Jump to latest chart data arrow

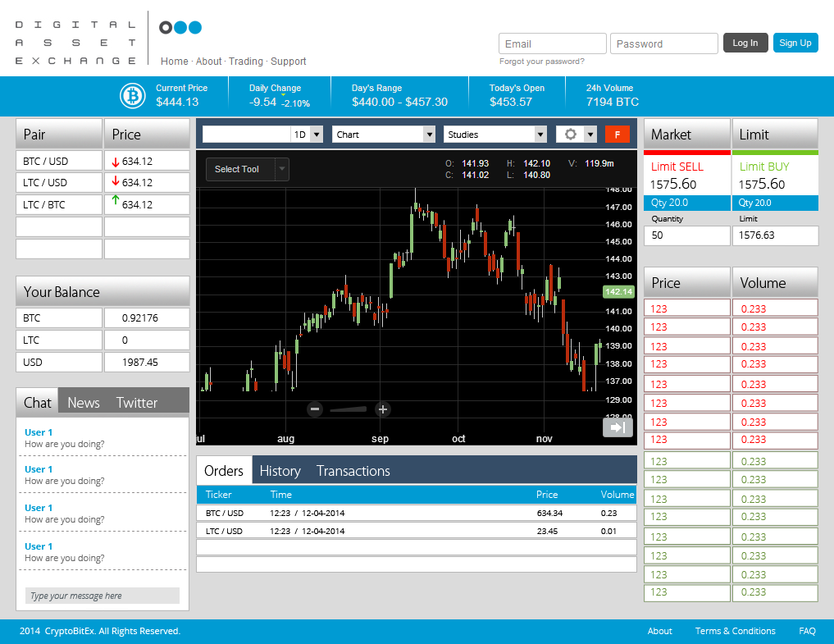(x=618, y=427)
